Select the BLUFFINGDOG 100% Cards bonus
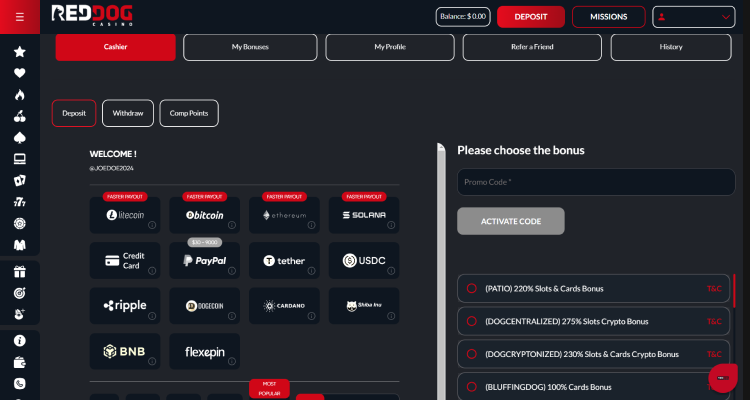This screenshot has width=750, height=400. point(472,387)
